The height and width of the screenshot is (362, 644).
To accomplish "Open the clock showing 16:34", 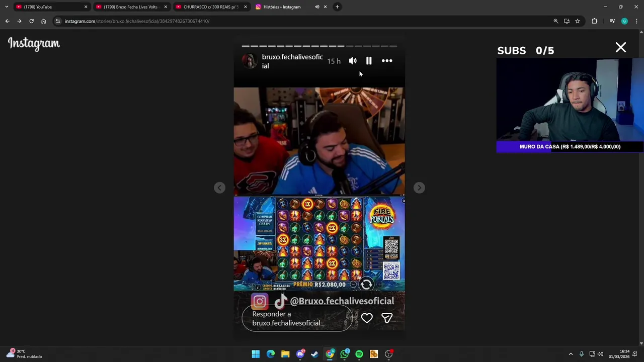I will (619, 354).
